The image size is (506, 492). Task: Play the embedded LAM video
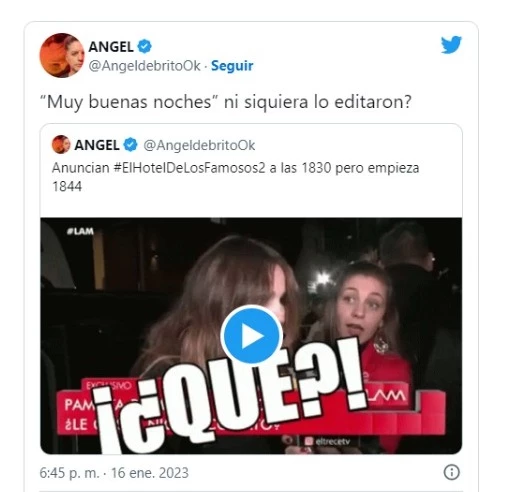click(x=251, y=336)
